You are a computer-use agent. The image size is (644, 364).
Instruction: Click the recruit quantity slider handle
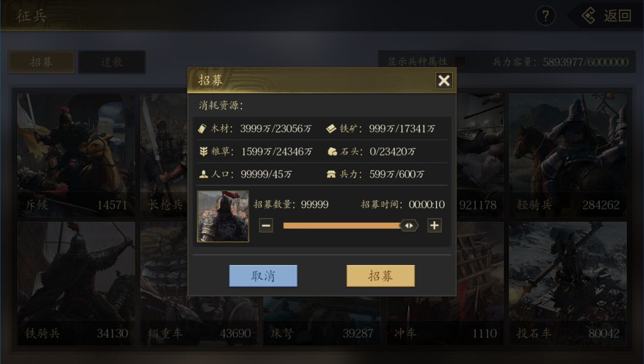click(x=409, y=225)
